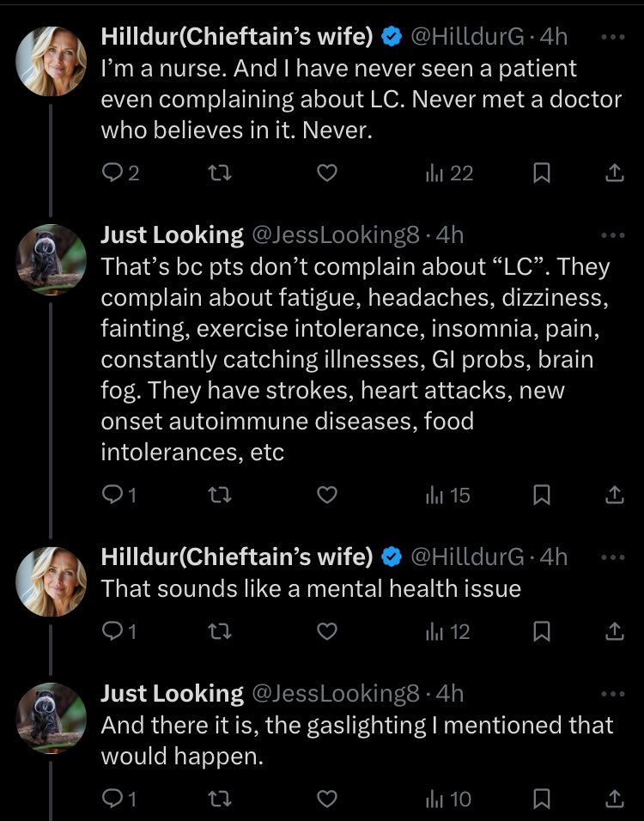Open more options on mental health issue tweet
Viewport: 644px width, 821px height.
[613, 557]
